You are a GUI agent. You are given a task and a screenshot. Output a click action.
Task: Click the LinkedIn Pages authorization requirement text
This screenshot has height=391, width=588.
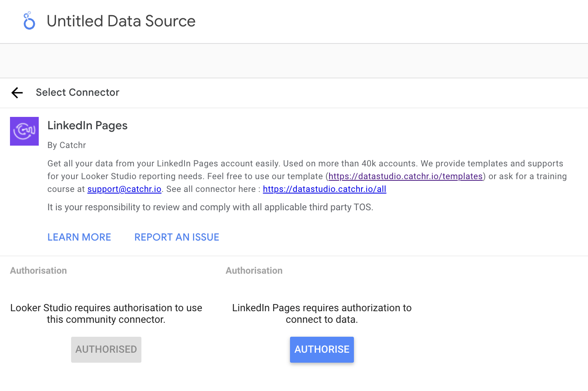tap(322, 314)
